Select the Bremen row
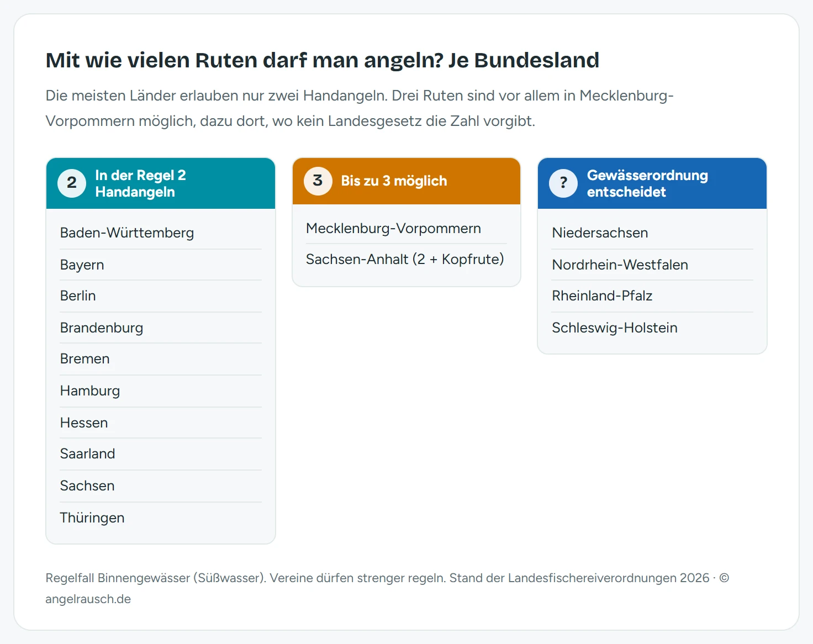Image resolution: width=813 pixels, height=644 pixels. (161, 359)
